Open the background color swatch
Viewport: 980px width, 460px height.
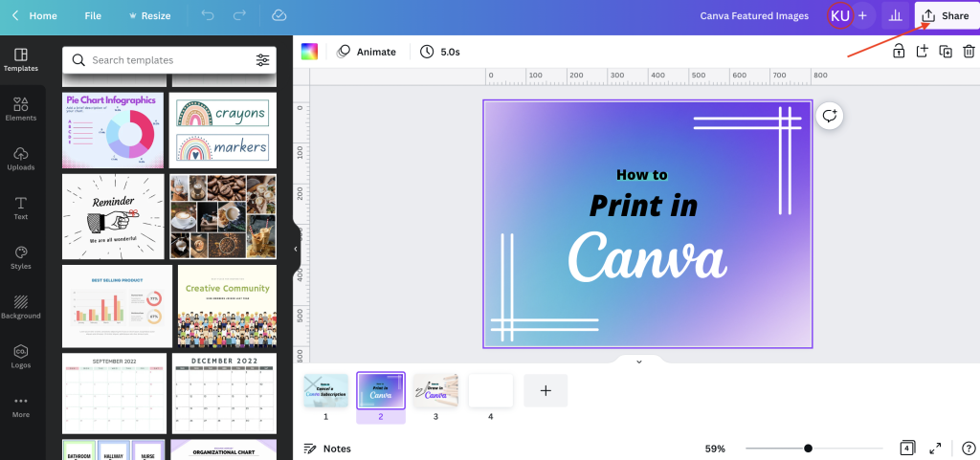(309, 52)
